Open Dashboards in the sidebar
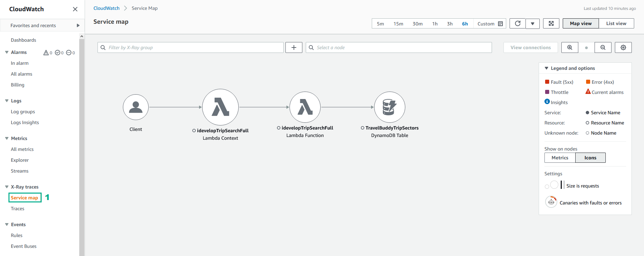The image size is (644, 256). click(23, 40)
